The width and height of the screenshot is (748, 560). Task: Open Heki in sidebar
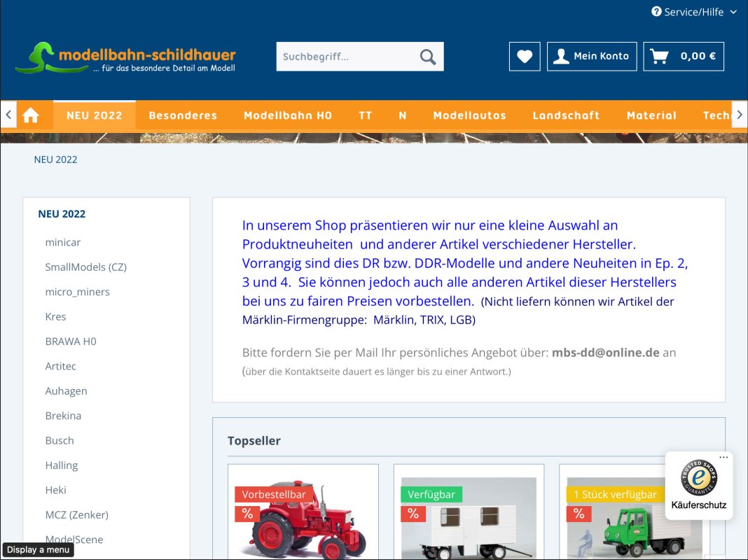coord(56,490)
